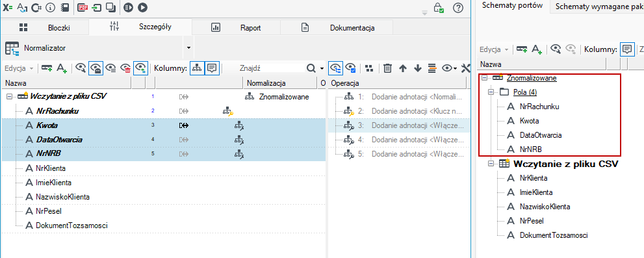Click the Znormalizowane link in right panel
644x258 pixels.
532,77
